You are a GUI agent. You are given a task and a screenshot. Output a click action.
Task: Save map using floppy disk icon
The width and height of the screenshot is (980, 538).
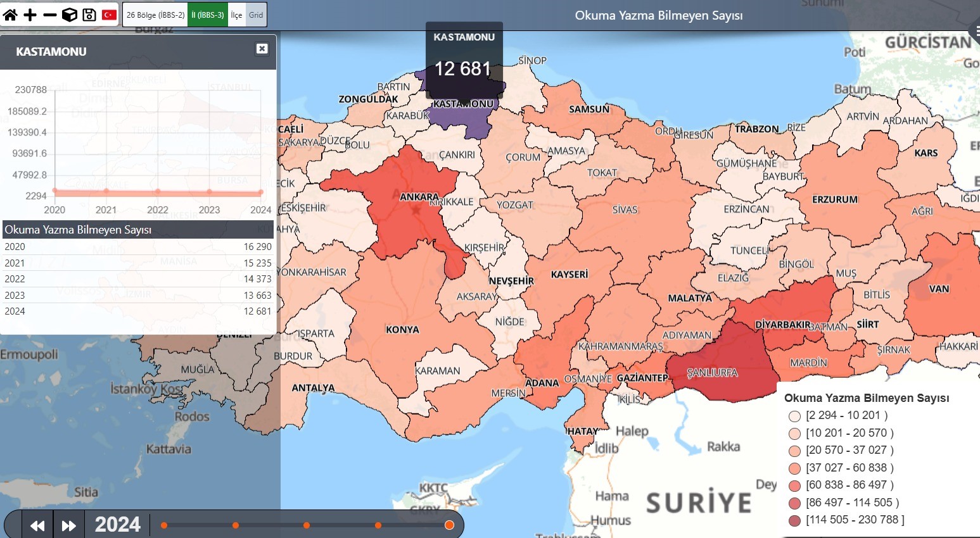[89, 15]
